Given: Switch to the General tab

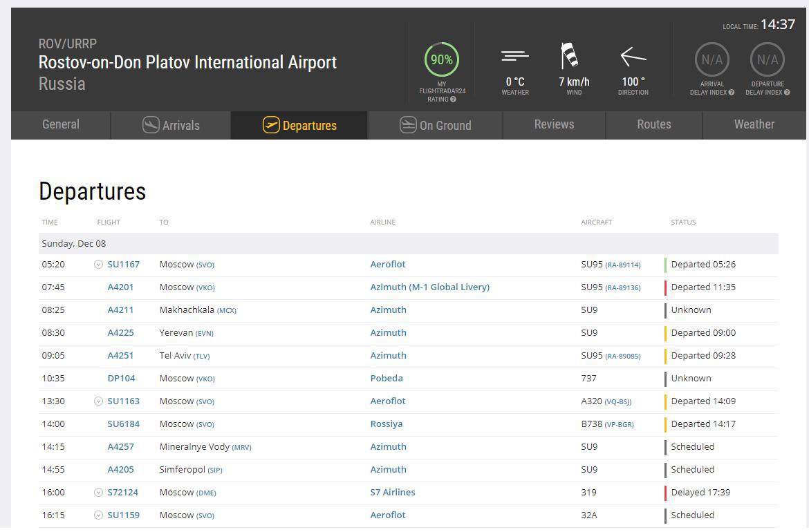Looking at the screenshot, I should pyautogui.click(x=61, y=125).
